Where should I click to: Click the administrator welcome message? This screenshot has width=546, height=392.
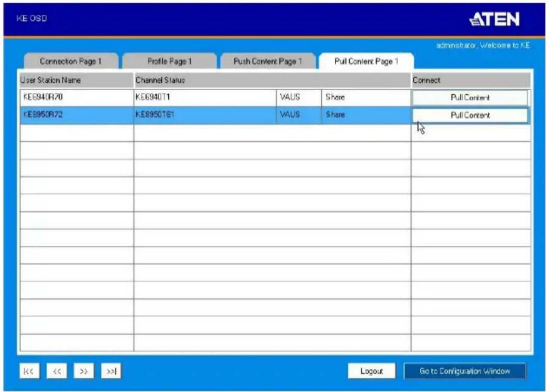[483, 45]
